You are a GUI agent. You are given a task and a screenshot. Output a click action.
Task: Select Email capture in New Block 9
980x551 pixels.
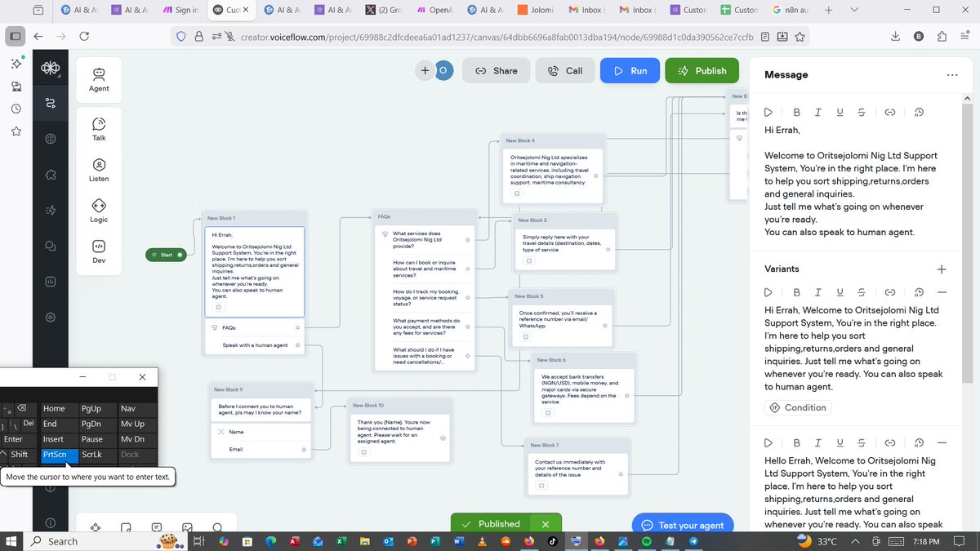click(261, 449)
